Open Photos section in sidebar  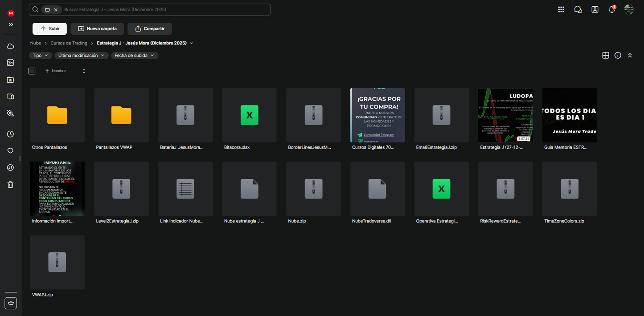pyautogui.click(x=10, y=63)
